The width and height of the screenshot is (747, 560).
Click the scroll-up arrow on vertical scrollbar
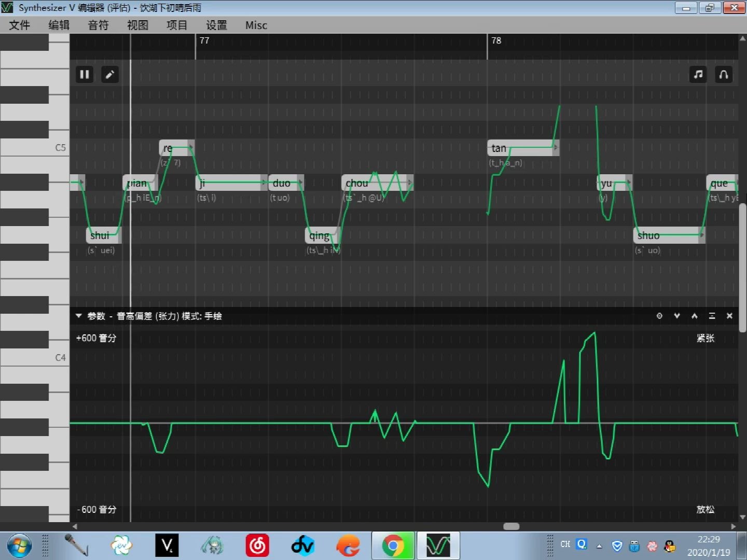click(742, 38)
